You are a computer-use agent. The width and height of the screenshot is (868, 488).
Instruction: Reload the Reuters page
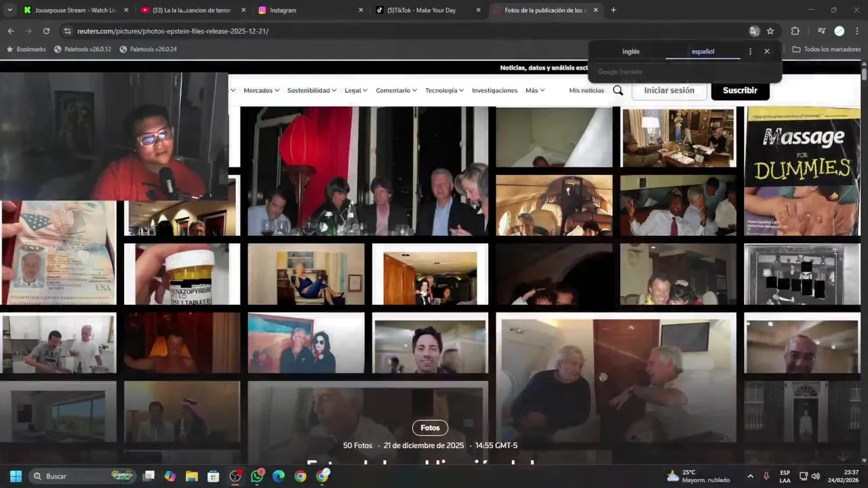46,31
